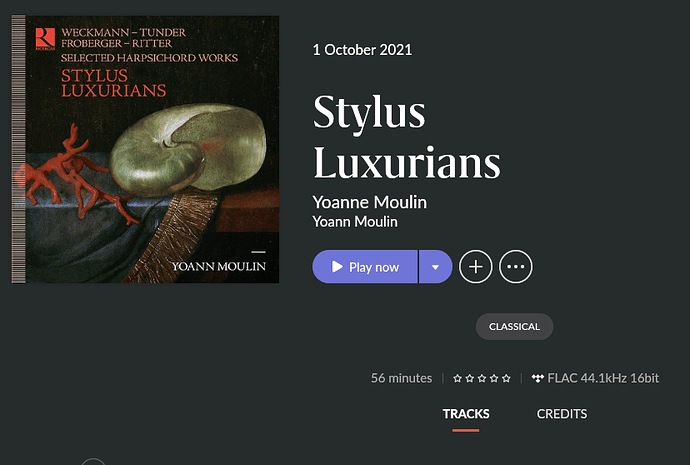Image resolution: width=690 pixels, height=465 pixels.
Task: Rate the album five stars
Action: coord(506,378)
